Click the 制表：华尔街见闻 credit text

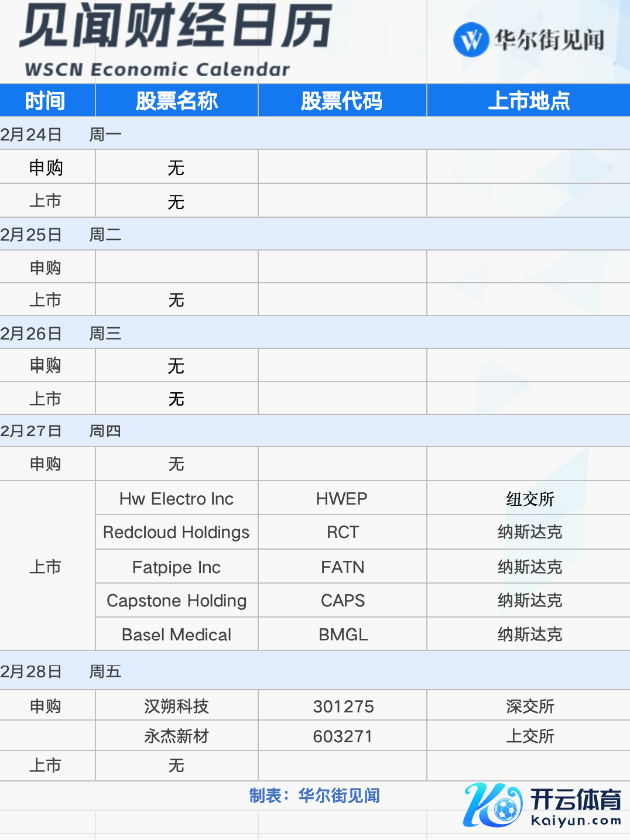coord(314,796)
